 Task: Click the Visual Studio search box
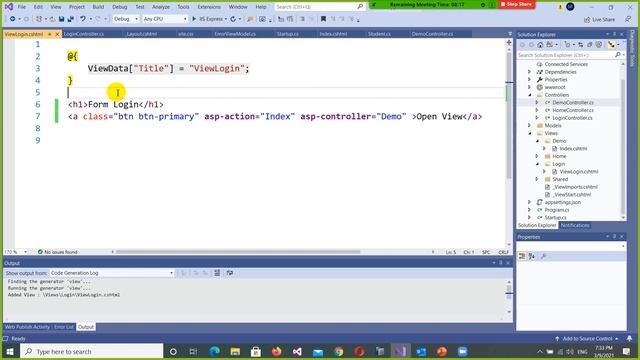coord(319,7)
